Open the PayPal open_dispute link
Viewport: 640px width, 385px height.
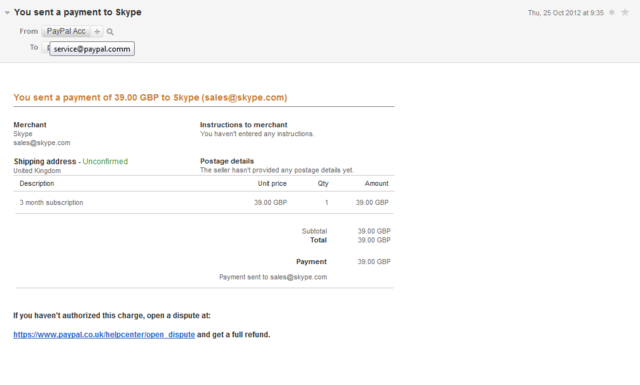(104, 334)
